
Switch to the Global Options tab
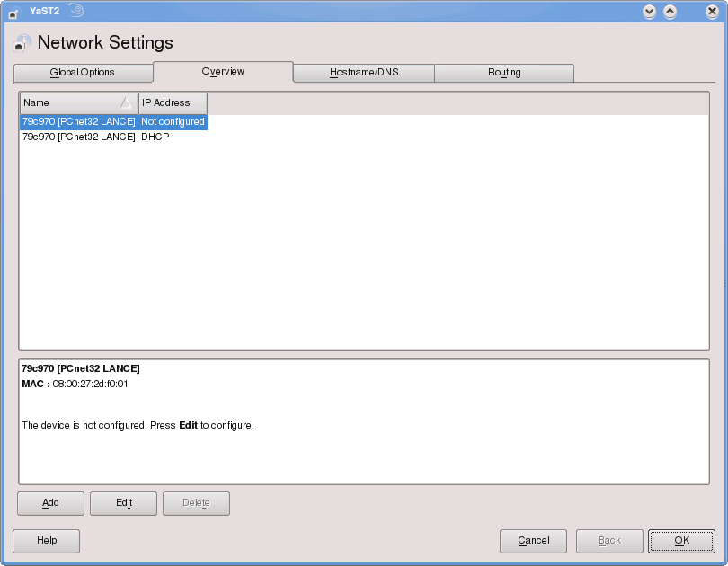[83, 73]
